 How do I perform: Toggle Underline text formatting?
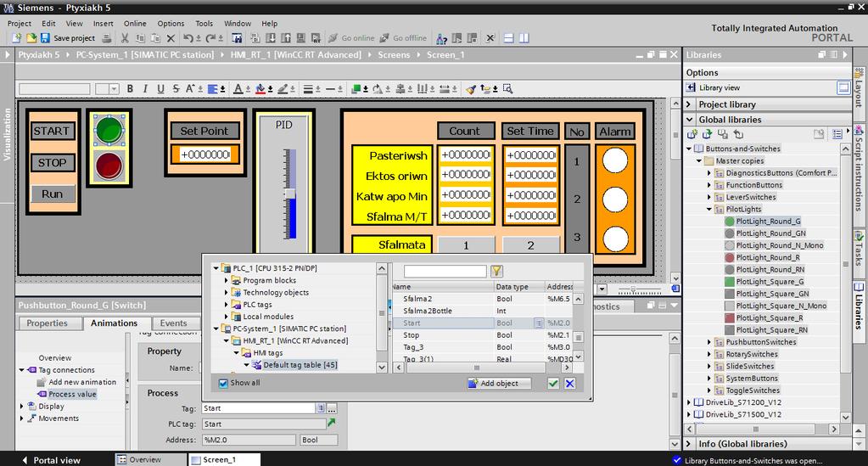click(x=160, y=88)
